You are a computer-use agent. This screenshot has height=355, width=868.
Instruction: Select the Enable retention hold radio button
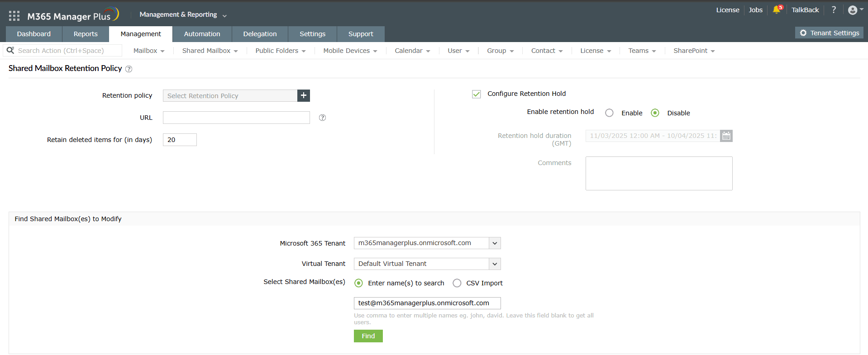point(610,113)
